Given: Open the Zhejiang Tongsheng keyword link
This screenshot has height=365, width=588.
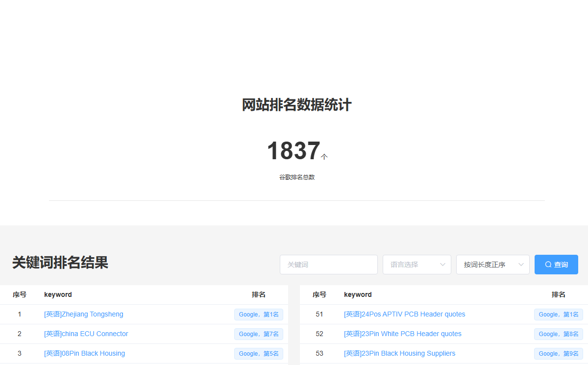Looking at the screenshot, I should click(x=84, y=314).
